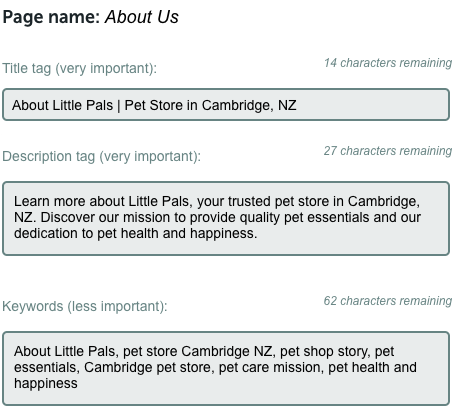Image resolution: width=466 pixels, height=420 pixels.
Task: Click the 'Description tag (very important):' label
Action: (x=101, y=156)
